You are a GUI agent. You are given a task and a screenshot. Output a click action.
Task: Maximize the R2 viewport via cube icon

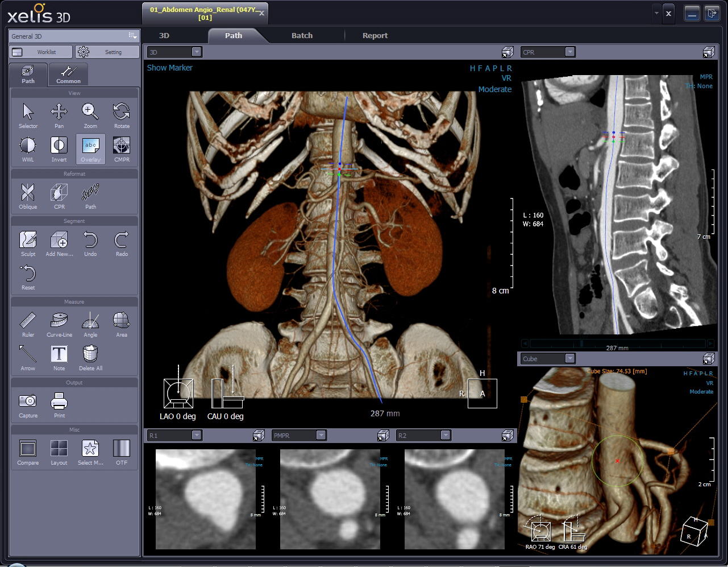507,436
